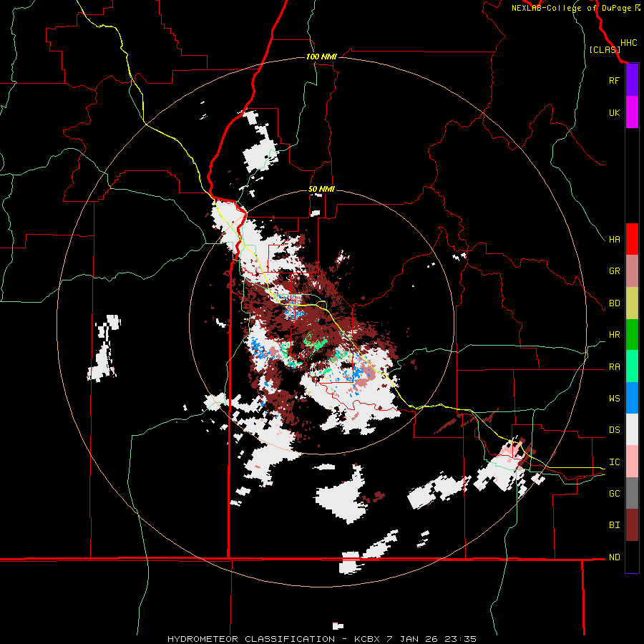Screen dimensions: 644x644
Task: Click the RA legend label text
Action: (x=614, y=367)
